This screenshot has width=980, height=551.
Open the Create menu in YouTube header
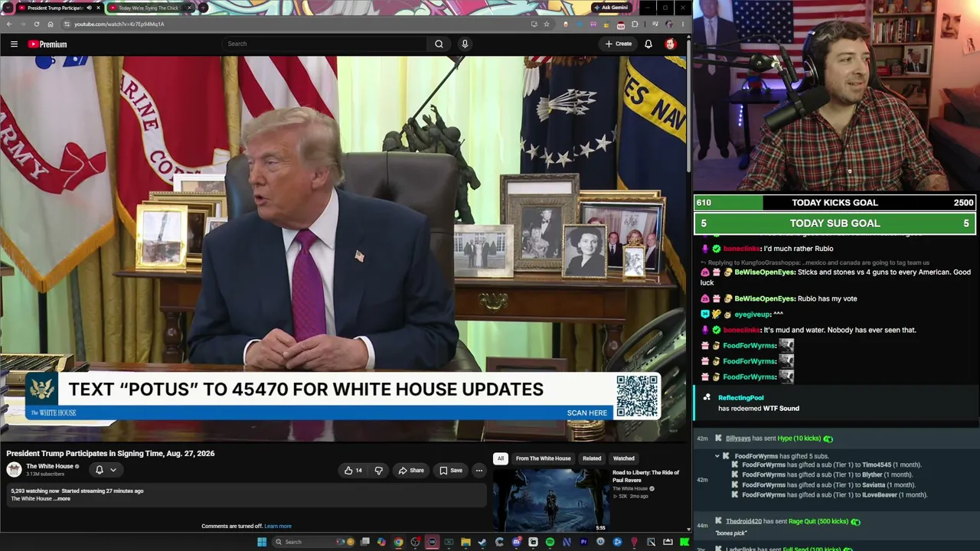click(x=619, y=44)
